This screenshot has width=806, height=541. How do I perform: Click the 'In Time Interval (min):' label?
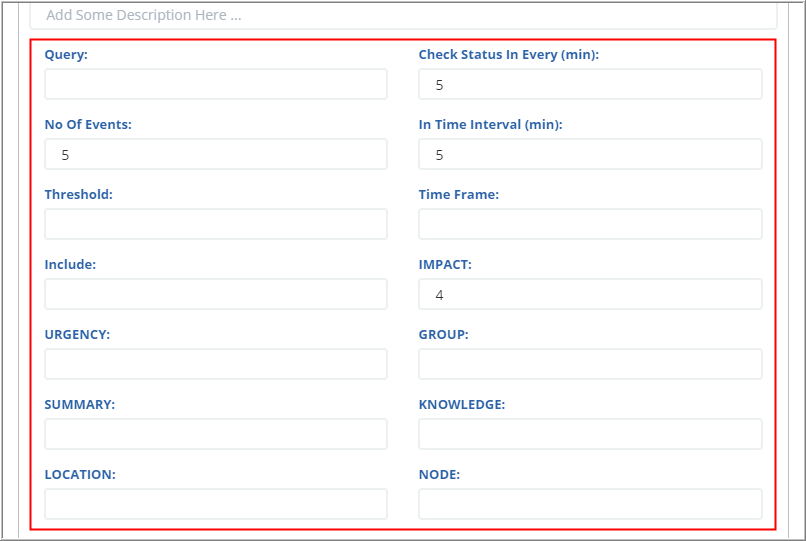(490, 124)
